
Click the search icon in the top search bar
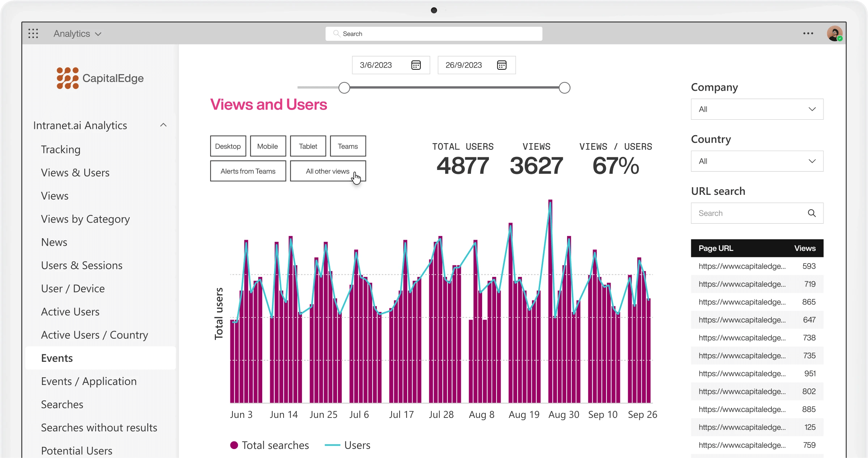[x=336, y=33]
